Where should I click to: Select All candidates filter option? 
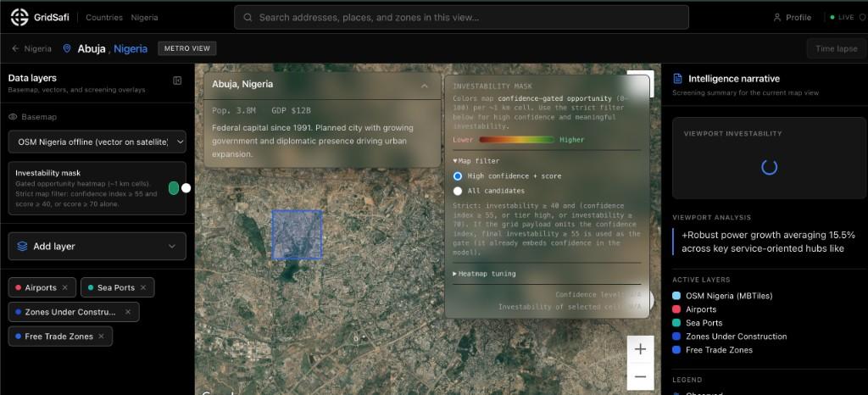pyautogui.click(x=458, y=191)
